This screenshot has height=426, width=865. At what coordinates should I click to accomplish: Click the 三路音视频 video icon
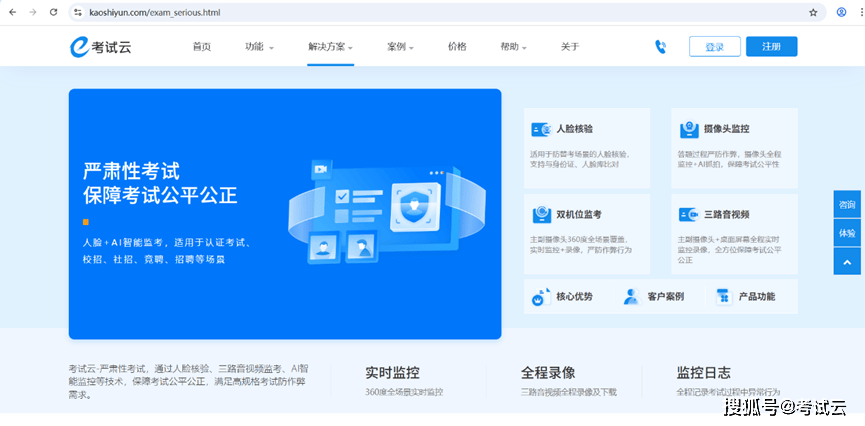coord(688,214)
